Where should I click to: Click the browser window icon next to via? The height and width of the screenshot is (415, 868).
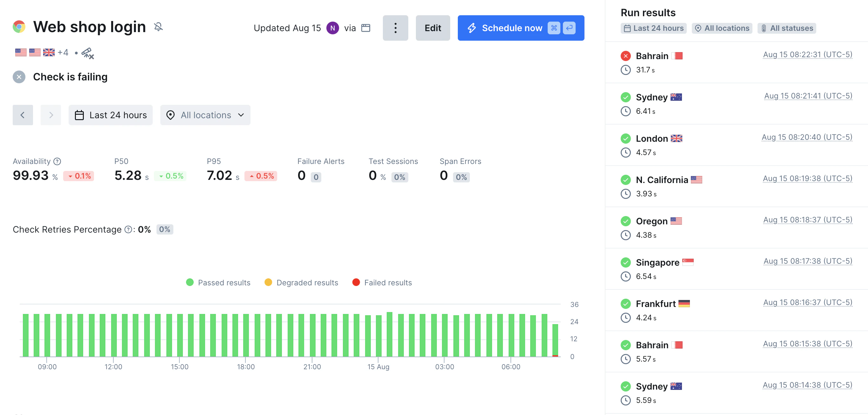tap(366, 28)
